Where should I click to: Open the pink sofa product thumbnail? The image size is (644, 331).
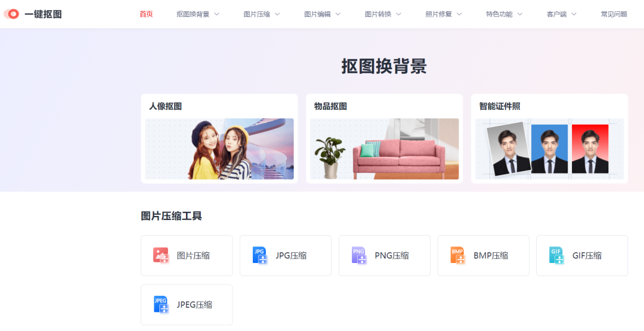[x=385, y=149]
